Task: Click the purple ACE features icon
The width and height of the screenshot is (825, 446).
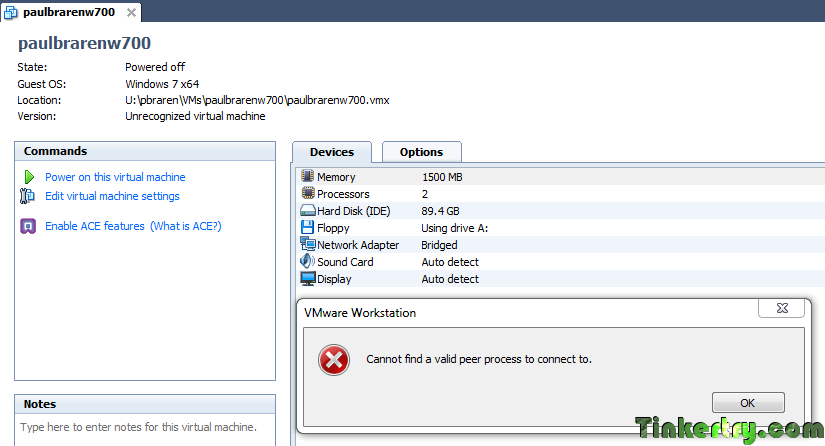Action: pos(28,226)
